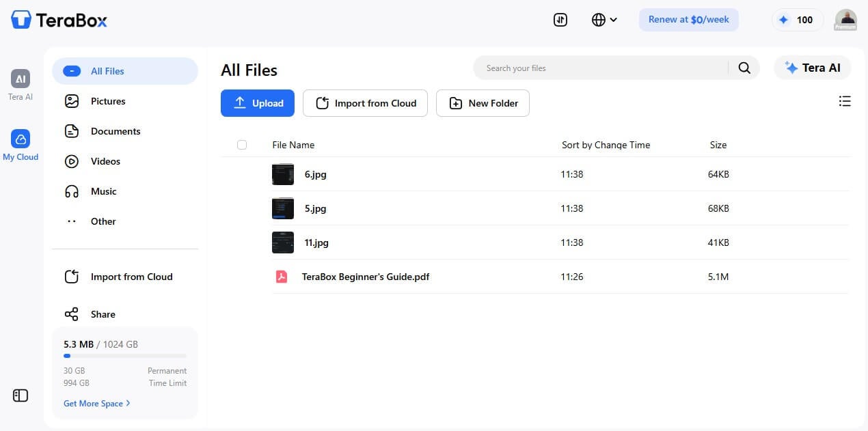Open the Other category

point(125,221)
